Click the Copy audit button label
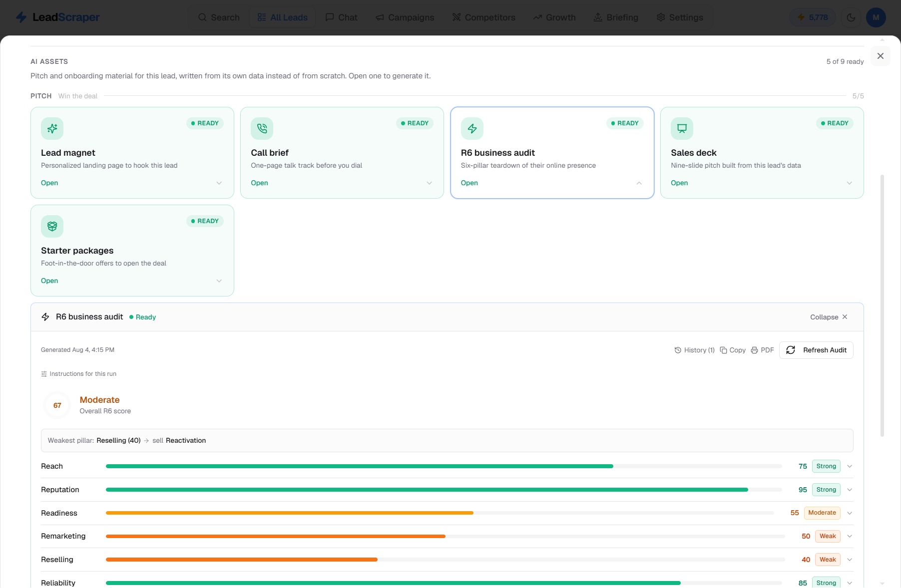 coord(738,350)
